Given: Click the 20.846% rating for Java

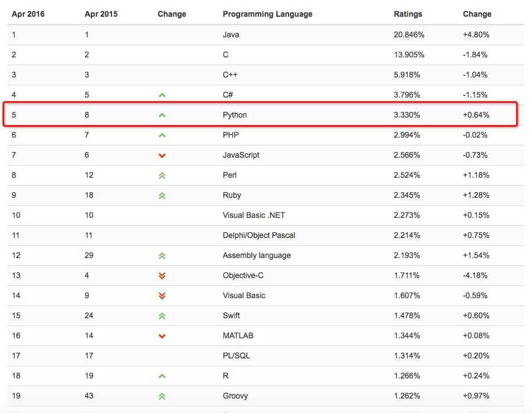Looking at the screenshot, I should (409, 35).
